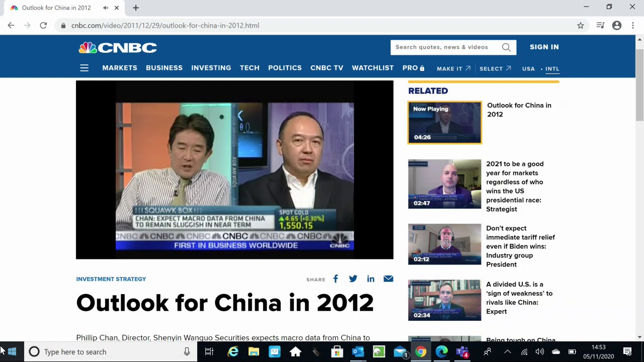The width and height of the screenshot is (644, 362).
Task: Open Microsoft Teams from the taskbar
Action: click(x=462, y=352)
